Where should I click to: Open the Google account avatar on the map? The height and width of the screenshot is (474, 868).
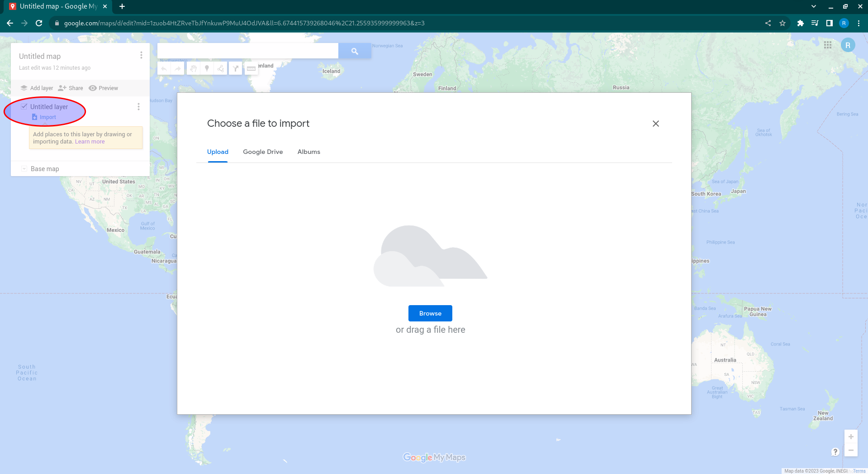coord(848,45)
